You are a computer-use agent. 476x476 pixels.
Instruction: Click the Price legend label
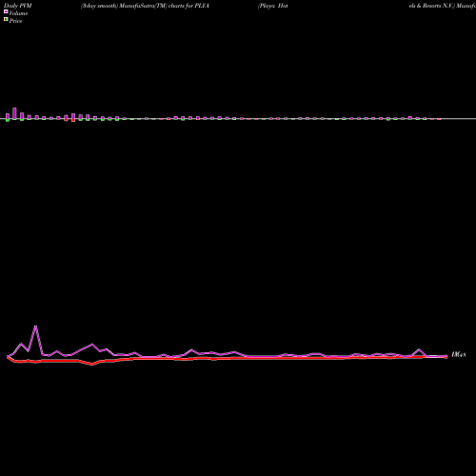pyautogui.click(x=15, y=21)
